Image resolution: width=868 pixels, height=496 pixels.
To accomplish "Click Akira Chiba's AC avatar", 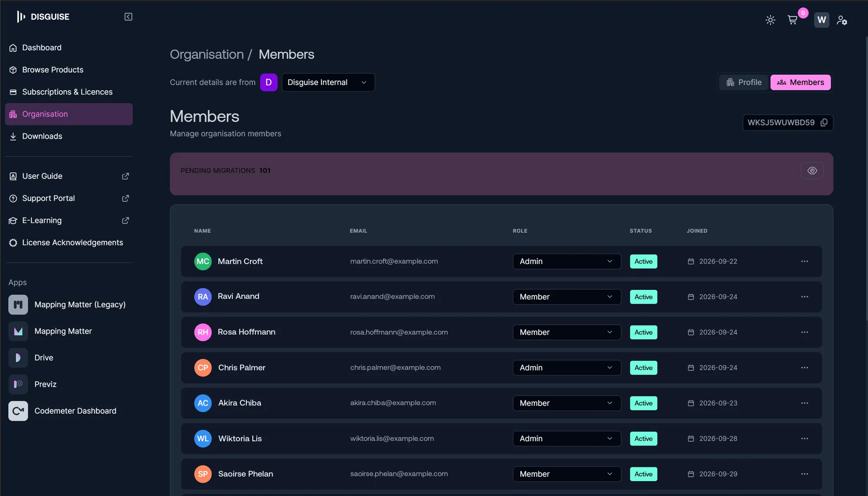I will tap(203, 403).
